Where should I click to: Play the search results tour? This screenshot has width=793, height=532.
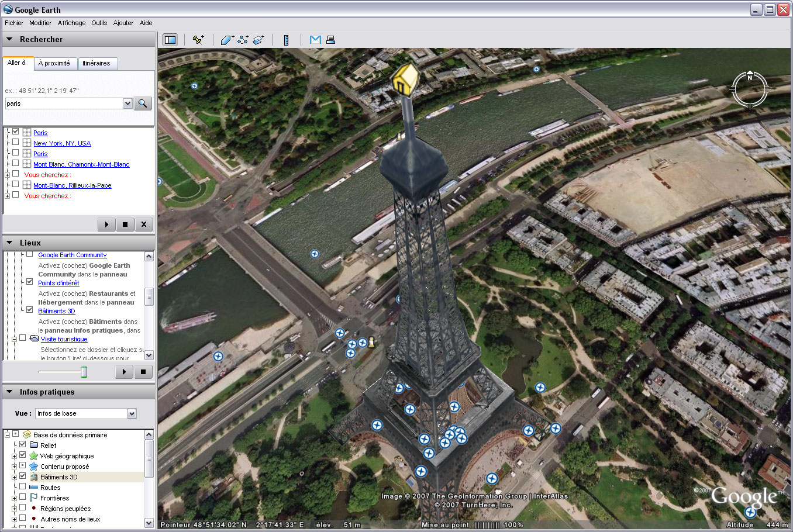point(106,224)
